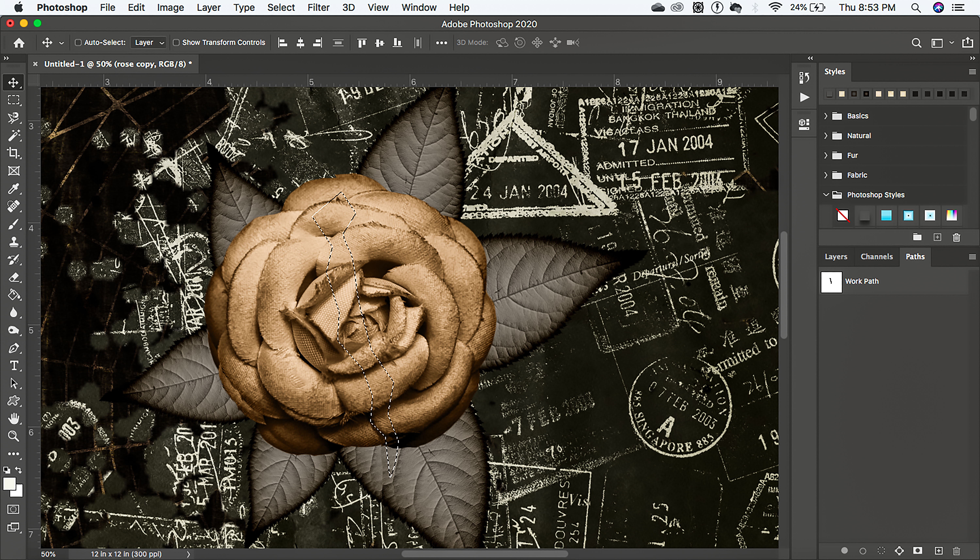Select the Crop tool
This screenshot has height=560, width=980.
click(x=13, y=153)
